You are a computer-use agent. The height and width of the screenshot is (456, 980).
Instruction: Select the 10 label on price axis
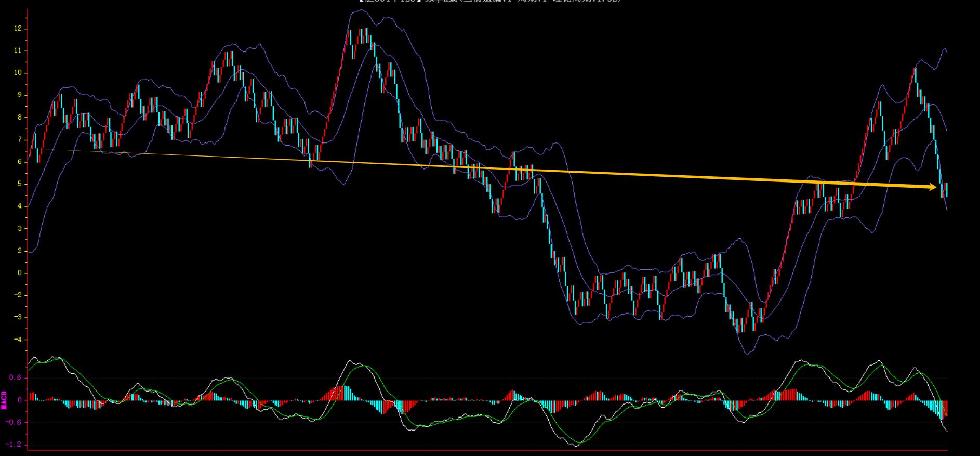18,73
